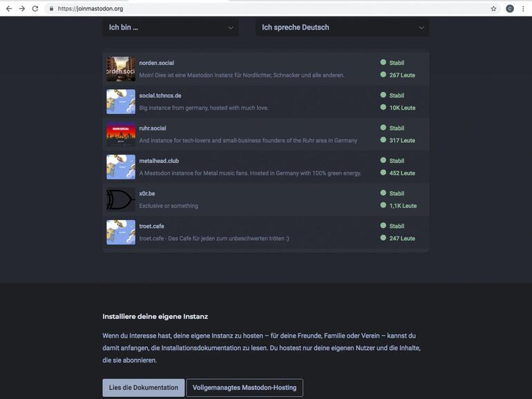The width and height of the screenshot is (532, 399).
Task: Click the '247 Leute' user count
Action: (x=402, y=238)
